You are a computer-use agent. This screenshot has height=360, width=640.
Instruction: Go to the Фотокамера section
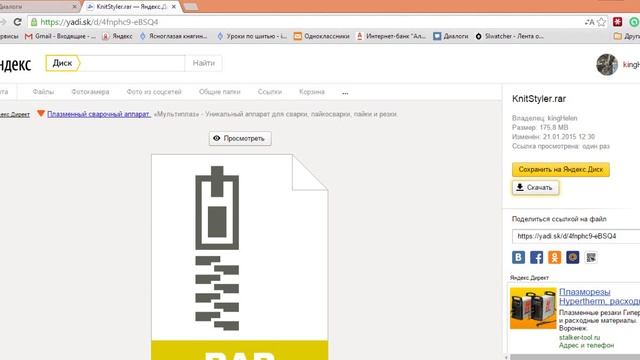tap(90, 92)
